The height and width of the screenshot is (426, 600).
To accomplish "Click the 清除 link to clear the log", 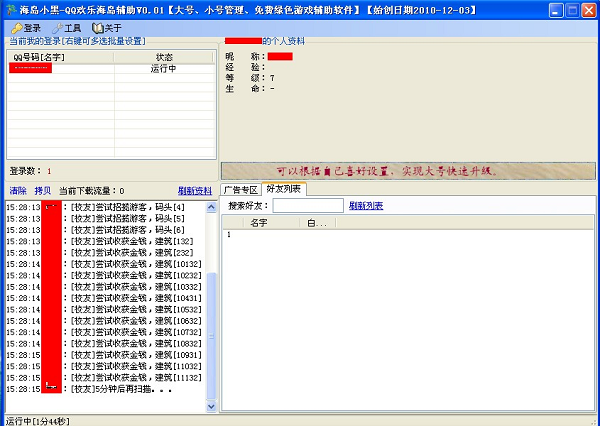I will (x=18, y=191).
